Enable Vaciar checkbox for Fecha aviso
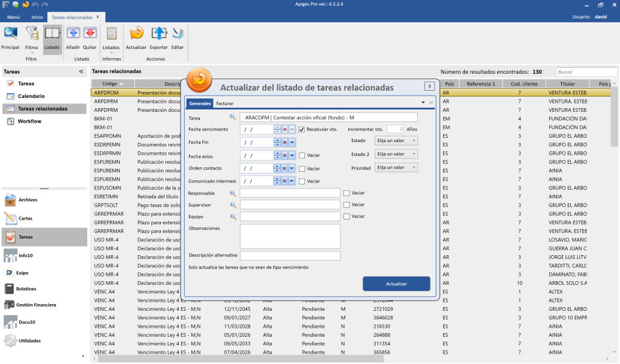The width and height of the screenshot is (620, 364). [x=302, y=155]
